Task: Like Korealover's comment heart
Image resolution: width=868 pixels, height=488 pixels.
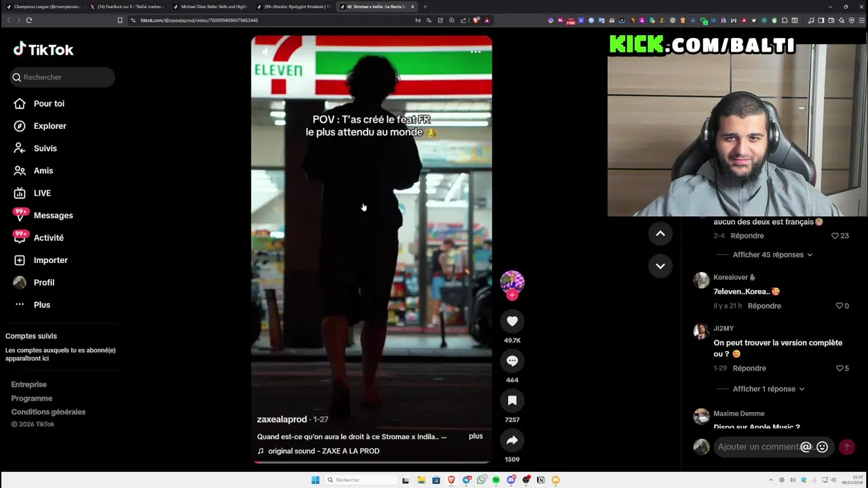Action: point(839,306)
